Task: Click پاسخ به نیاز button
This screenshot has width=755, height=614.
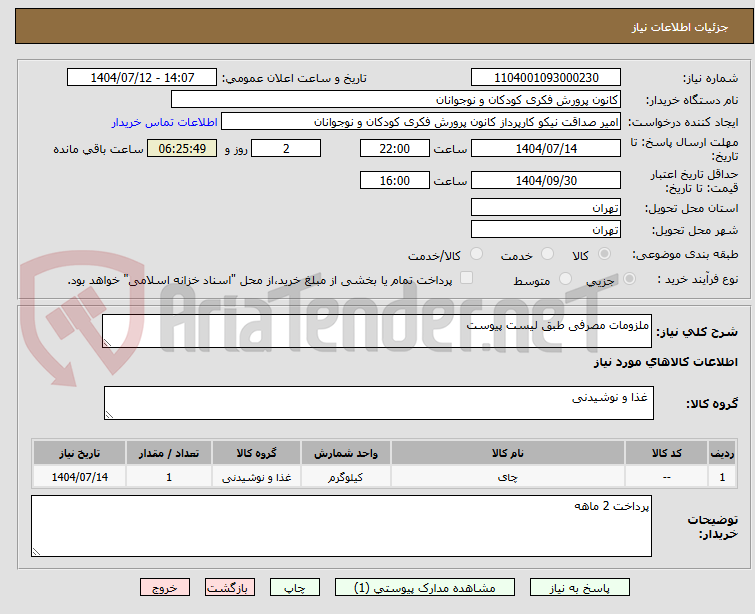Action: [x=580, y=588]
